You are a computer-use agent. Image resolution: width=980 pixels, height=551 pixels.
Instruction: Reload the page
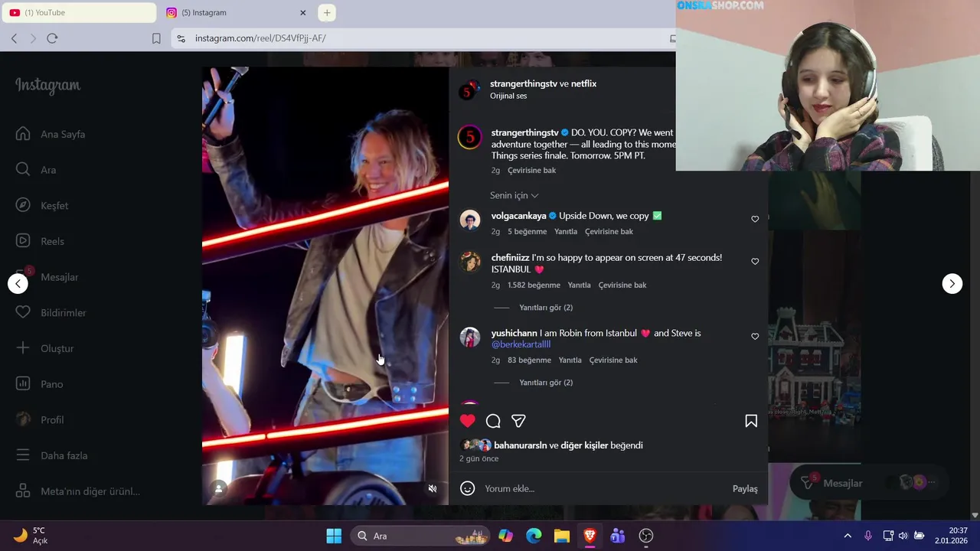52,38
